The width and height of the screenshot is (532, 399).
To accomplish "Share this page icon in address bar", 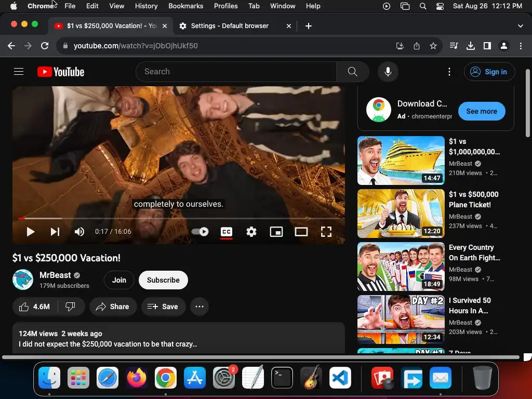I will click(x=417, y=46).
